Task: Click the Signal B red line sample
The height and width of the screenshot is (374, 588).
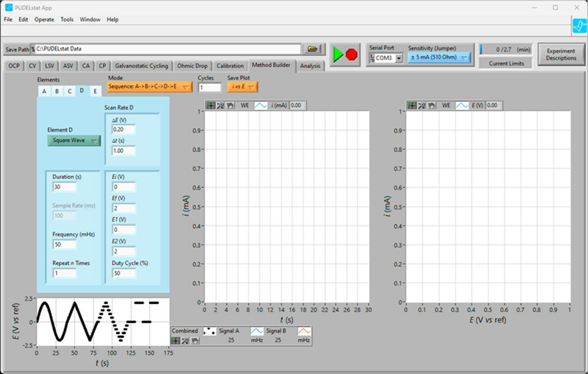Action: coord(304,331)
